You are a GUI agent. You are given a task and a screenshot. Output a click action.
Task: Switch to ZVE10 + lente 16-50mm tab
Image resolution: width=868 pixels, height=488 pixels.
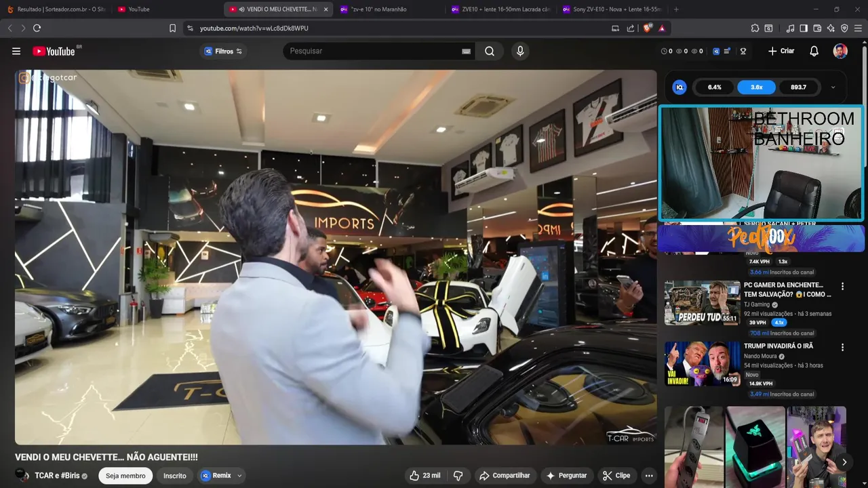coord(500,9)
